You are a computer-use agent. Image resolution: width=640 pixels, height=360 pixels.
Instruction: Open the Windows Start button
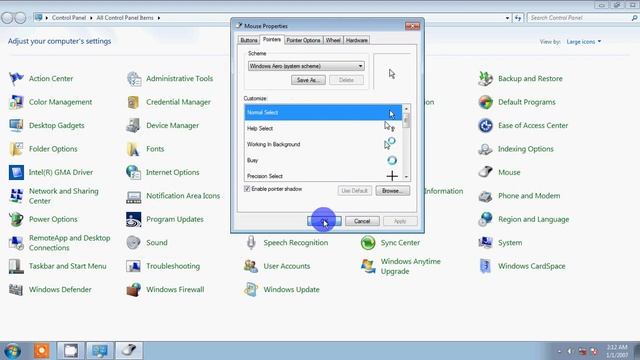tap(13, 351)
